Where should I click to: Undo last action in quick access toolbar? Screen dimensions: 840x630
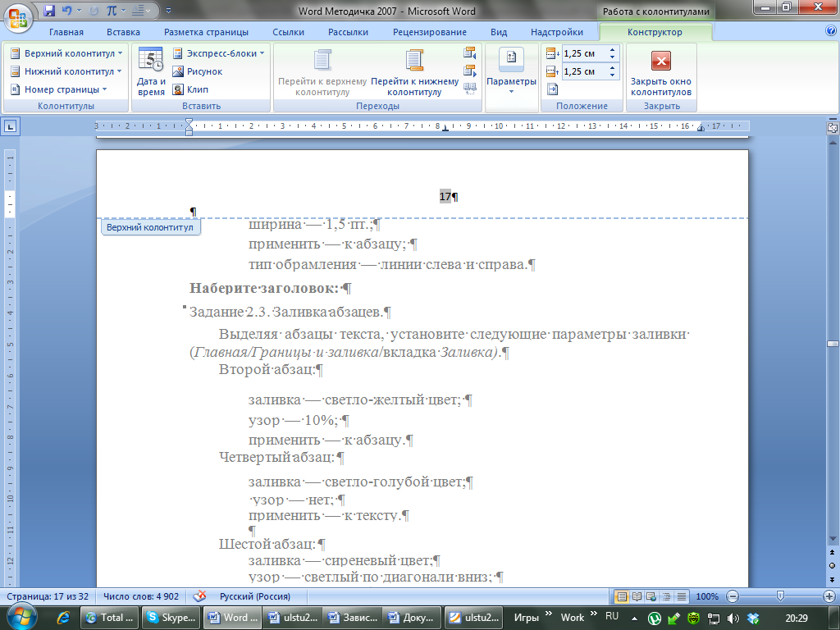[66, 10]
